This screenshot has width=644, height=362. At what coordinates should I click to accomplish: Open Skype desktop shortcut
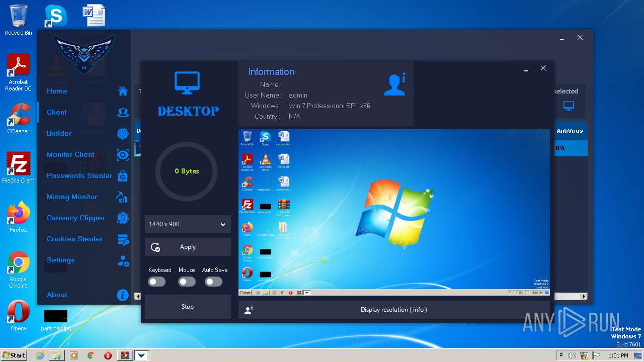[56, 16]
